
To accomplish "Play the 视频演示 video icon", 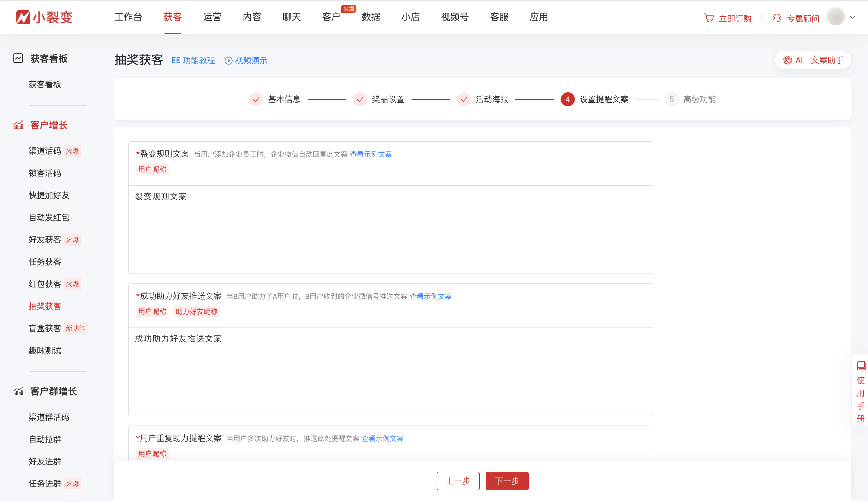I will point(229,61).
